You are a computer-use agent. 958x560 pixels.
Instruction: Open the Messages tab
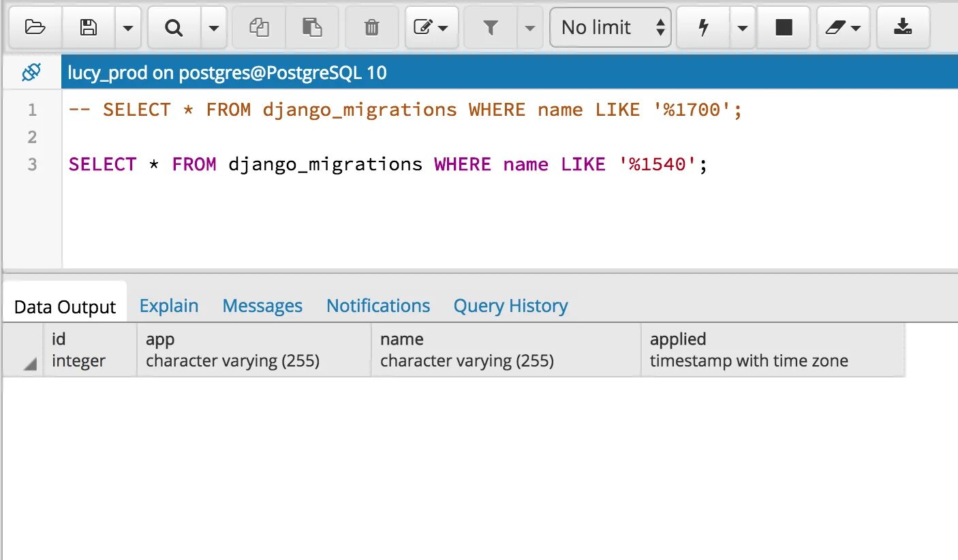(262, 306)
